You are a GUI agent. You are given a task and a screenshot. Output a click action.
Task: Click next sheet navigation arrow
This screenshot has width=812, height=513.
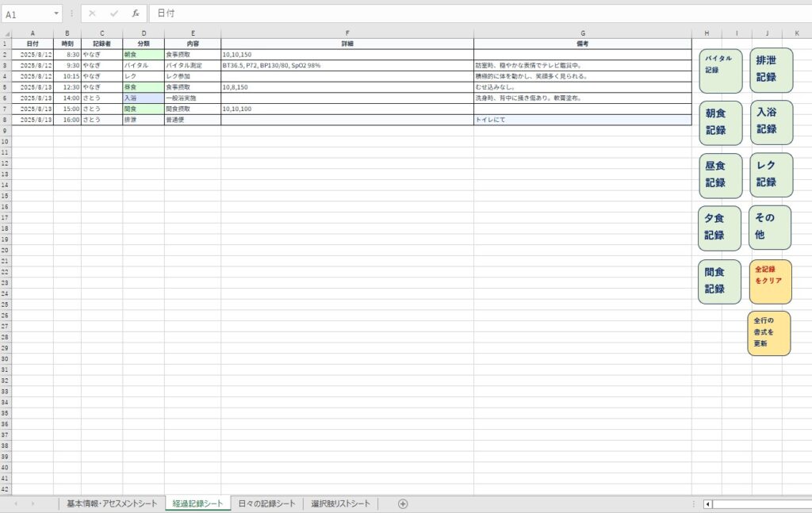click(33, 503)
